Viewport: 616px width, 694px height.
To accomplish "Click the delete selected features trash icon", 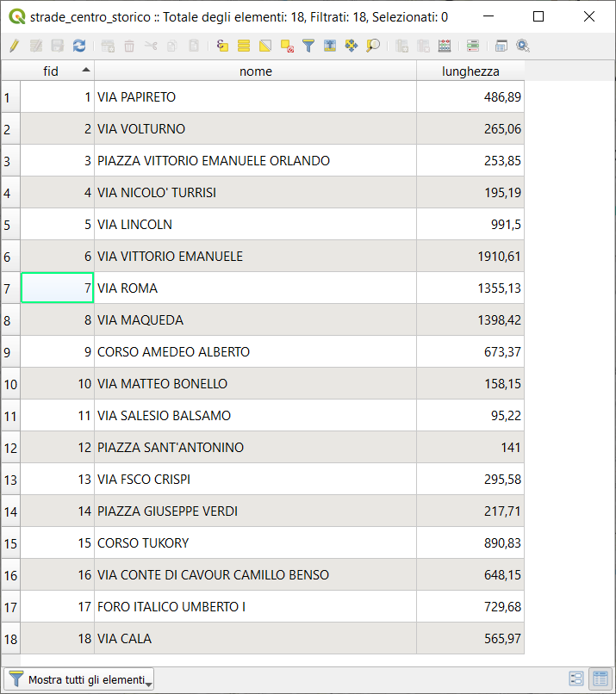I will click(129, 46).
